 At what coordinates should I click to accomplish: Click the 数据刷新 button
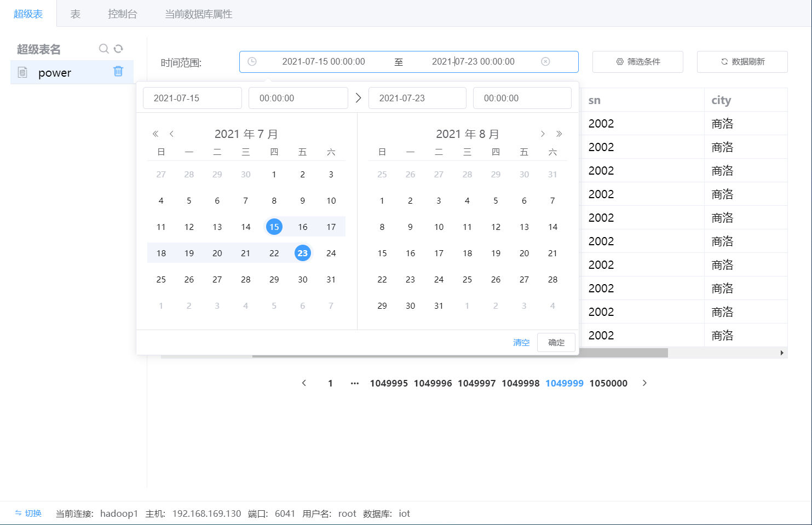[x=742, y=62]
